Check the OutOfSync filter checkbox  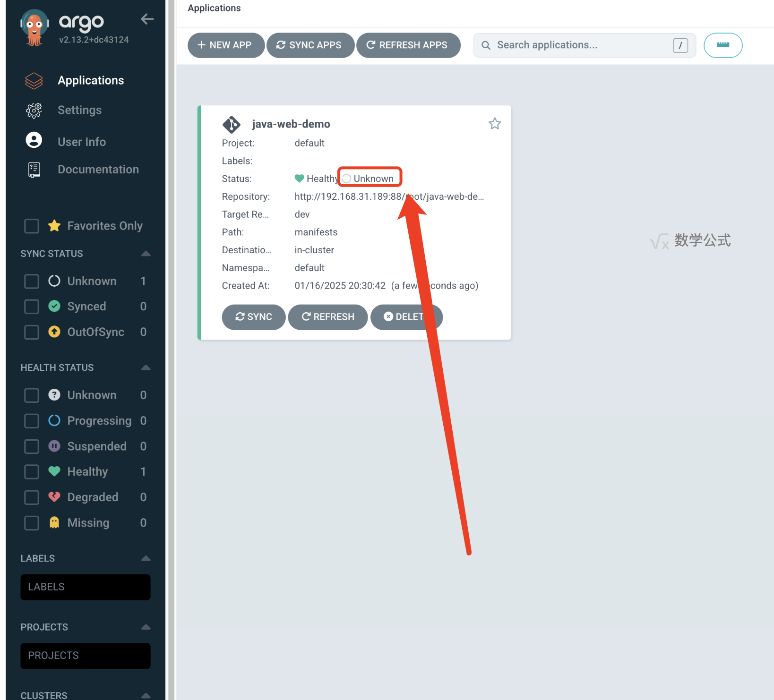click(x=32, y=332)
